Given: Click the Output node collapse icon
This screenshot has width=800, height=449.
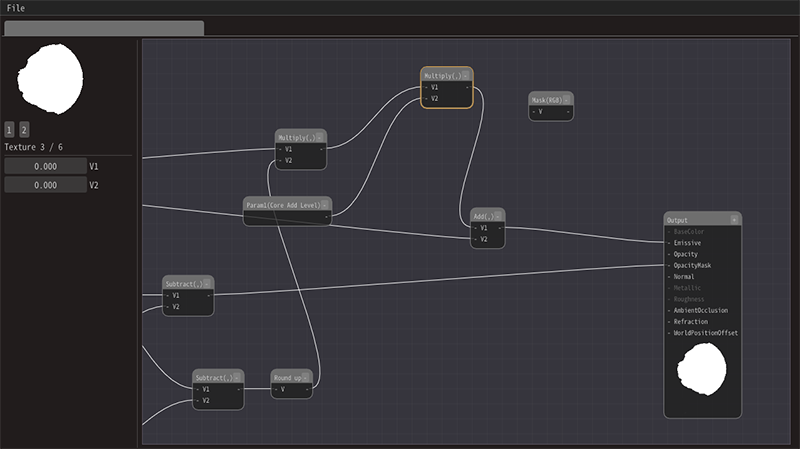Looking at the screenshot, I should (734, 220).
